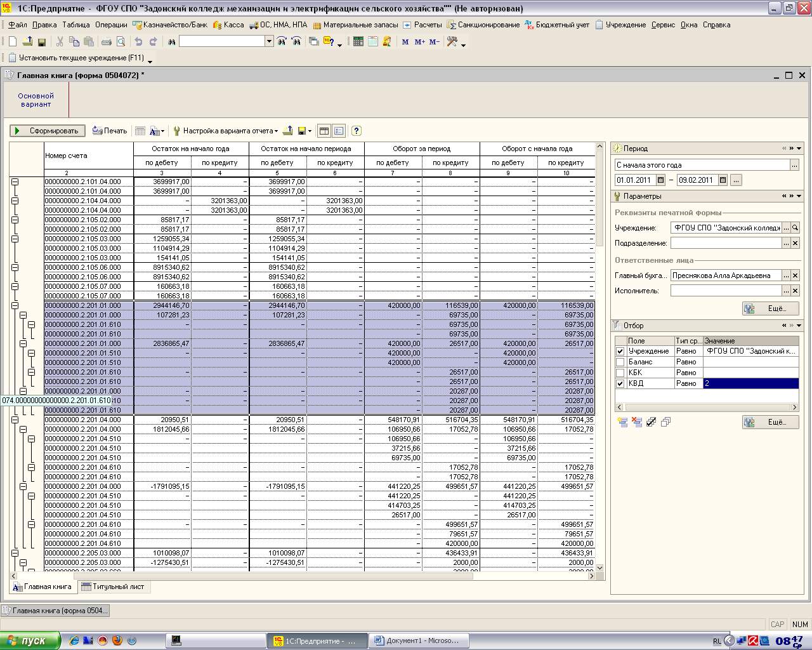Click the Сформировать button
Image resolution: width=812 pixels, height=650 pixels.
pos(48,131)
